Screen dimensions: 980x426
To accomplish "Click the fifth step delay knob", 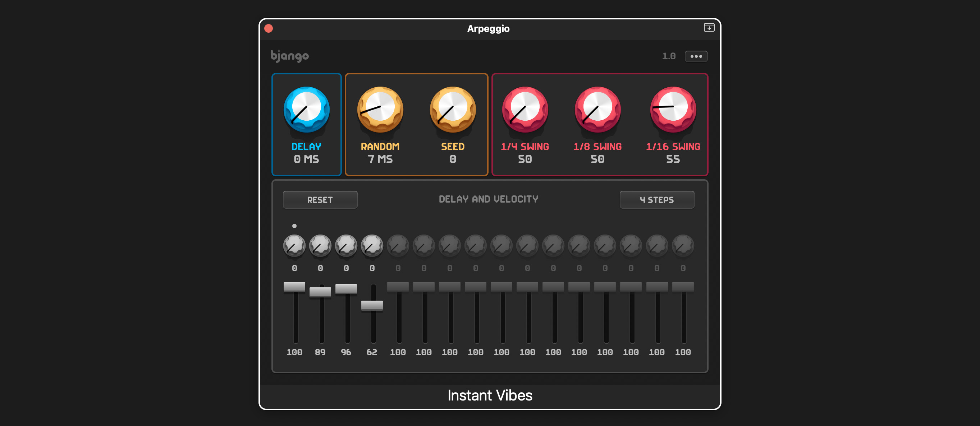I will pos(398,245).
